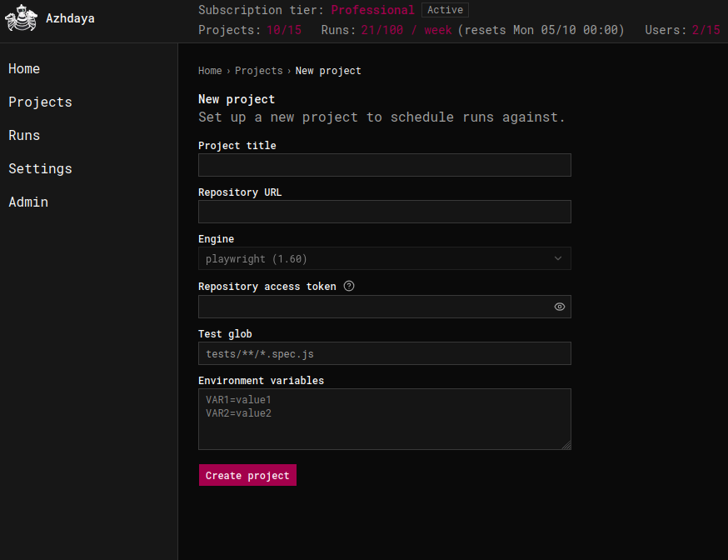This screenshot has height=560, width=728.
Task: Focus the Project title field
Action: 385,165
